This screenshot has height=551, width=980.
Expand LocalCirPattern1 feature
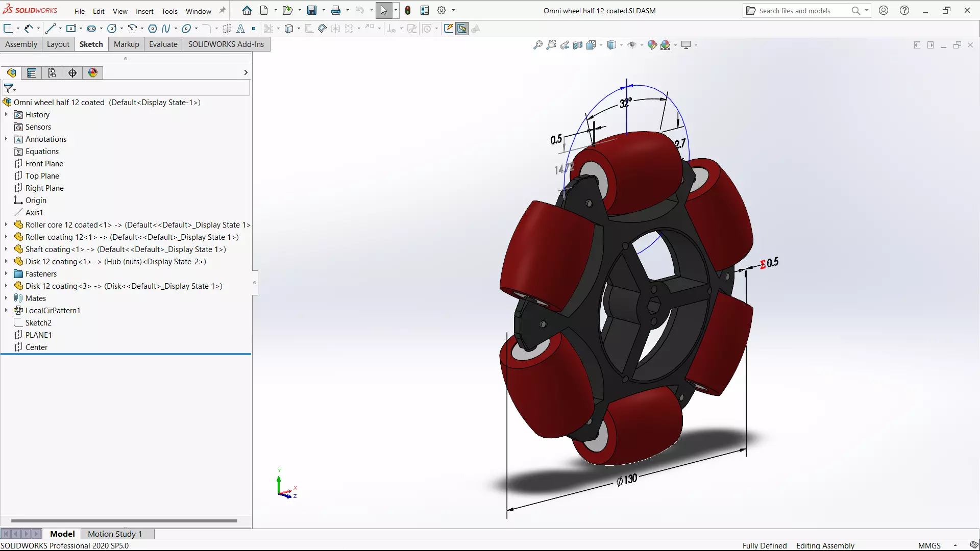click(x=6, y=310)
